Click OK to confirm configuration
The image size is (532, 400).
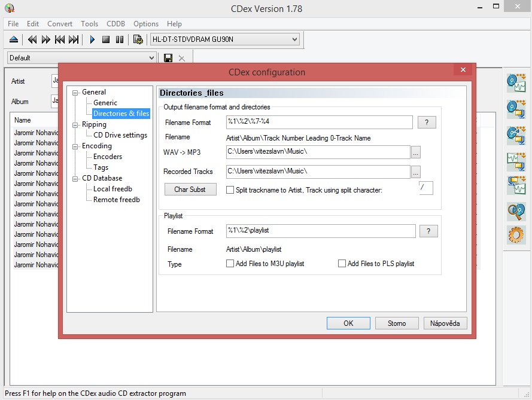click(x=348, y=323)
